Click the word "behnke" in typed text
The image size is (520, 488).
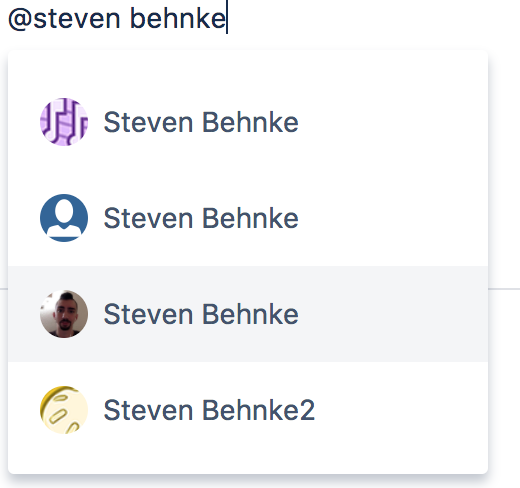(x=178, y=18)
